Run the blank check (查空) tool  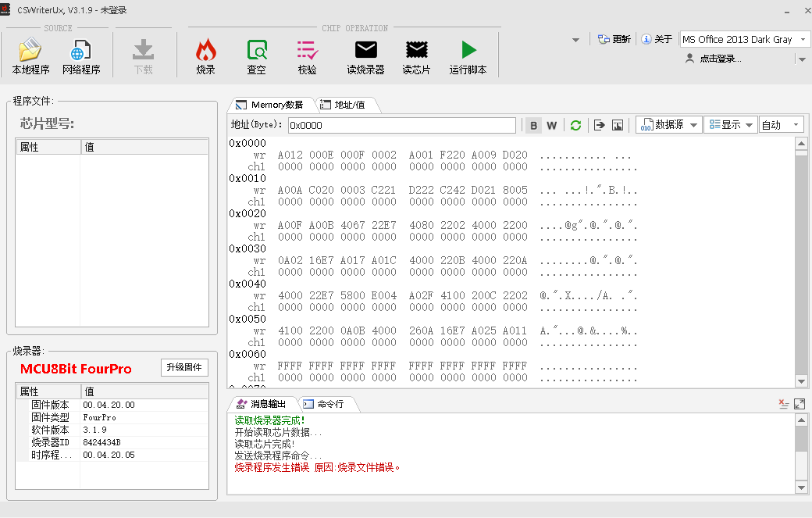256,56
